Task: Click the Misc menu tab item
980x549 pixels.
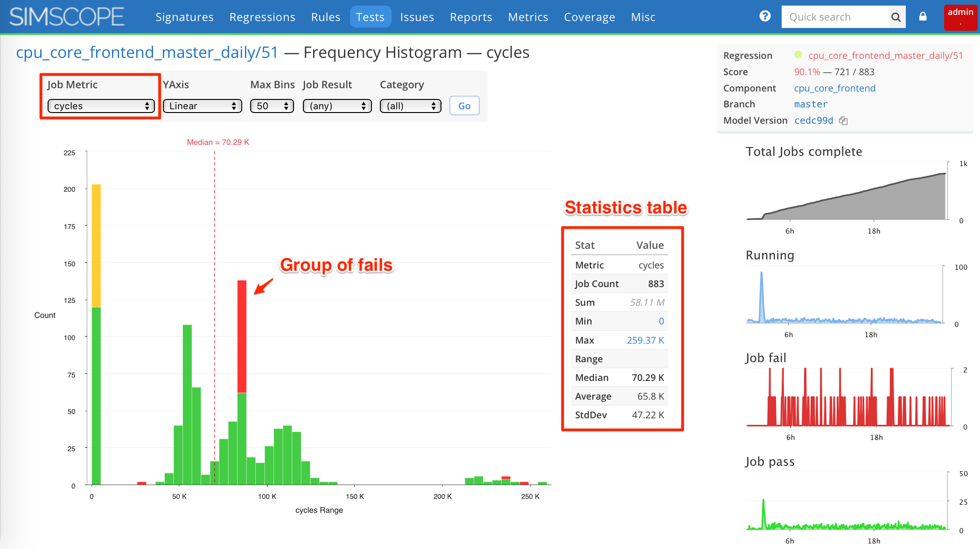Action: tap(642, 17)
